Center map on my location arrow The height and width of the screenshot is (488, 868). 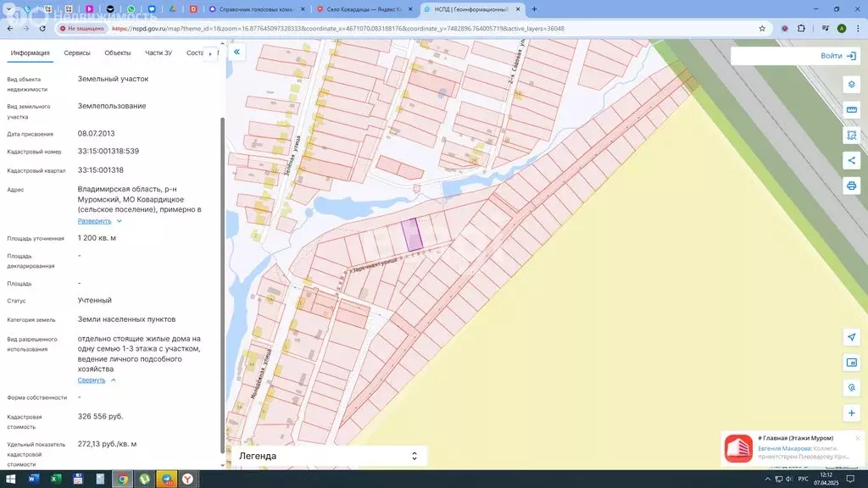tap(851, 337)
